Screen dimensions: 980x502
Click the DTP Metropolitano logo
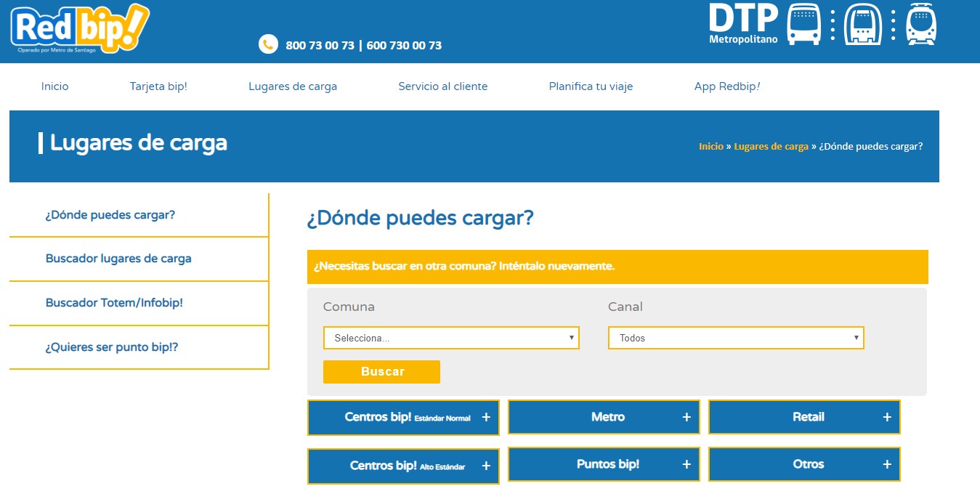tap(743, 23)
